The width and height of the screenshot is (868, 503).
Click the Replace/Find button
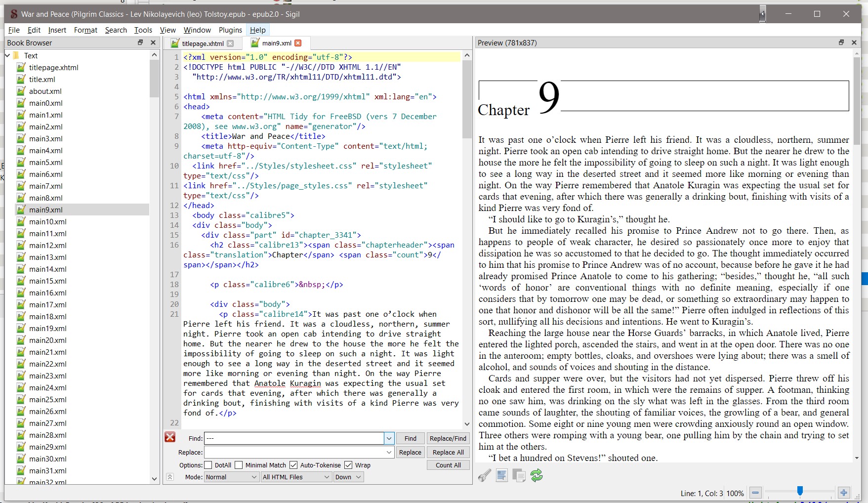pos(448,438)
